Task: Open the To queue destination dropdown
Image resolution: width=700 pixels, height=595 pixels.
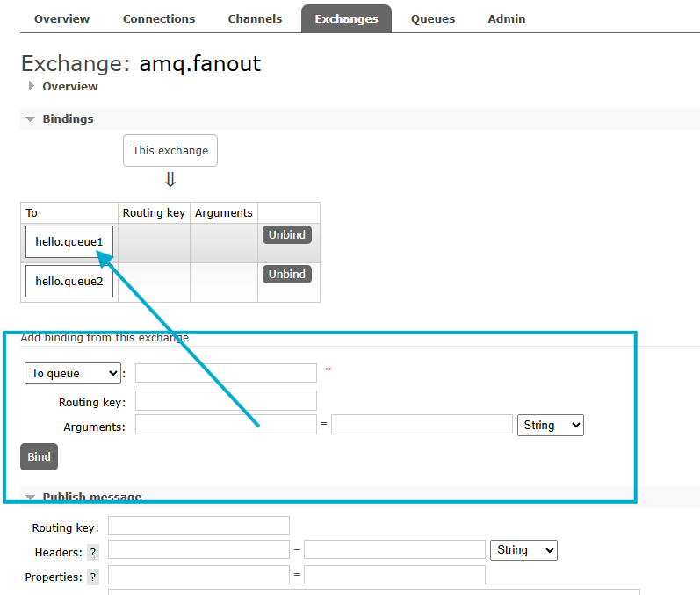Action: (x=73, y=373)
